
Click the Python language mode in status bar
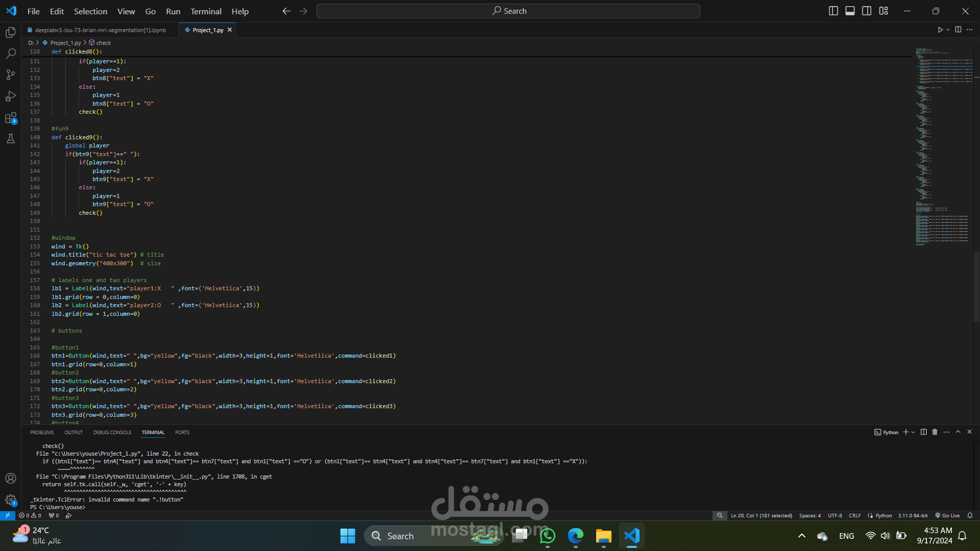coord(884,515)
